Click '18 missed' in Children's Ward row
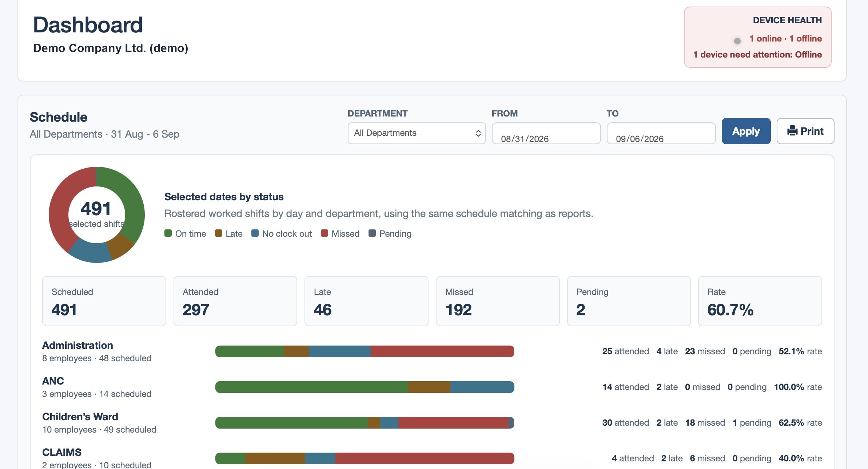The image size is (868, 469). [x=705, y=423]
